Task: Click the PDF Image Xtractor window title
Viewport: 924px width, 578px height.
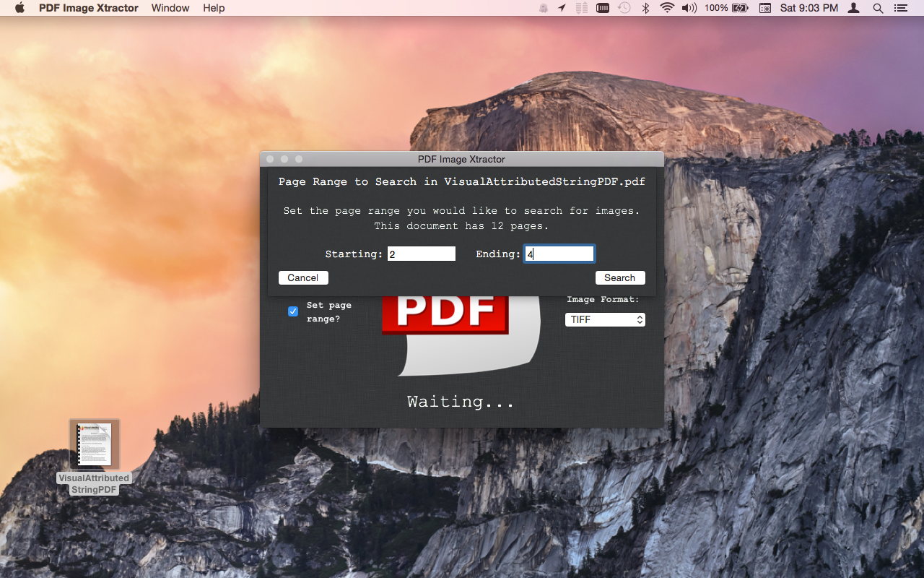Action: (461, 159)
